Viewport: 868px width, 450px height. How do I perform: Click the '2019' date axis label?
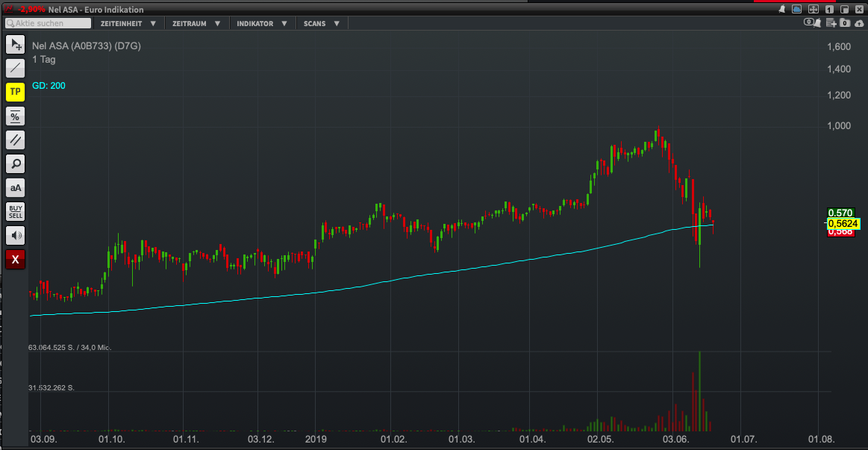coord(316,440)
